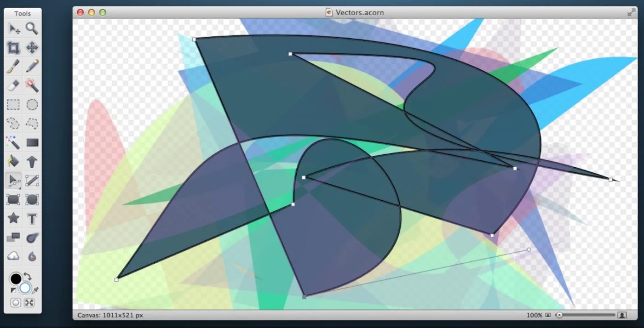The width and height of the screenshot is (644, 328).
Task: Choose the Elliptical selection tool
Action: pyautogui.click(x=32, y=105)
